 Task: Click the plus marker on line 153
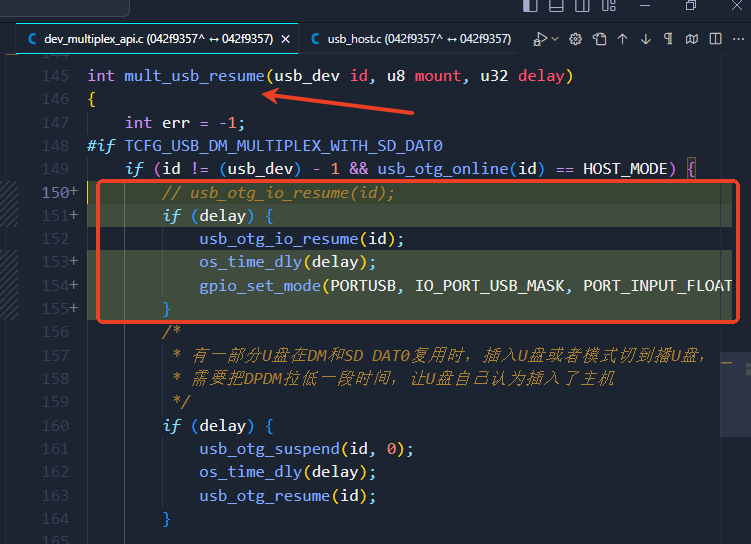[74, 261]
